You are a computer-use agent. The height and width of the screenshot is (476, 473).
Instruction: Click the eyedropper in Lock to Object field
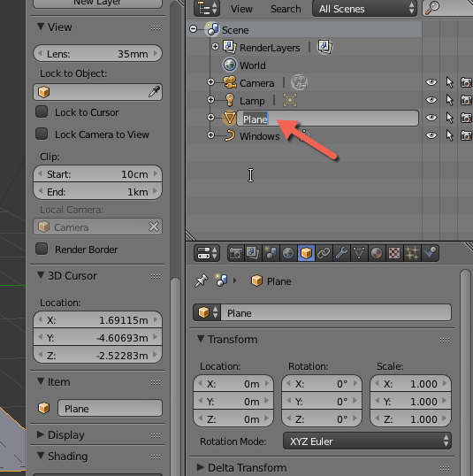coord(154,92)
